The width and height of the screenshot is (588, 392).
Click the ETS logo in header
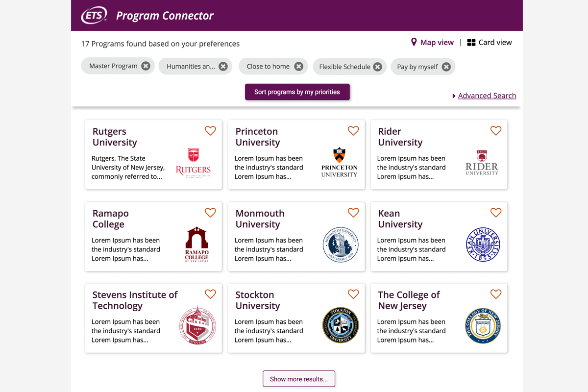94,15
